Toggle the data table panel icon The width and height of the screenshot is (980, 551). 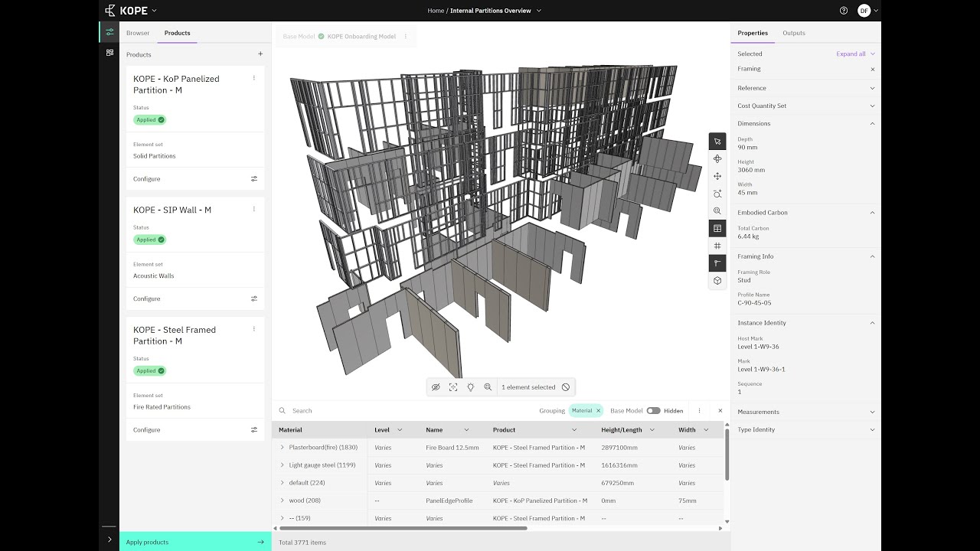click(717, 229)
